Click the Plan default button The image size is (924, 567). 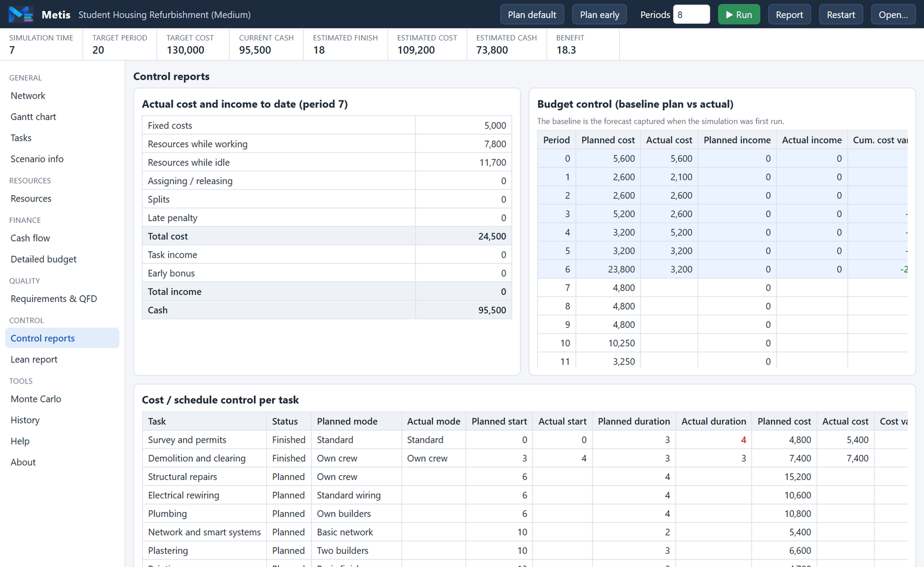pos(532,14)
